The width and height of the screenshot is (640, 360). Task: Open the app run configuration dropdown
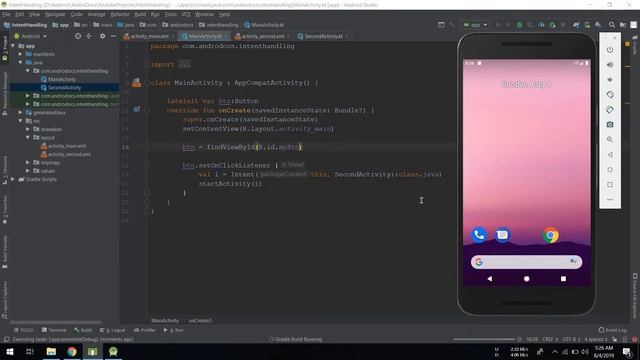click(476, 25)
